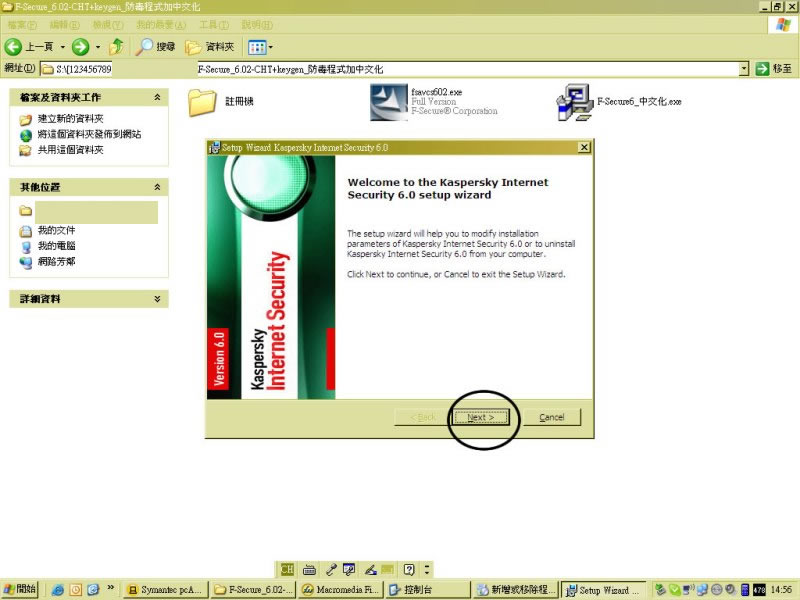Click the 478 indicator in system tray

(759, 590)
